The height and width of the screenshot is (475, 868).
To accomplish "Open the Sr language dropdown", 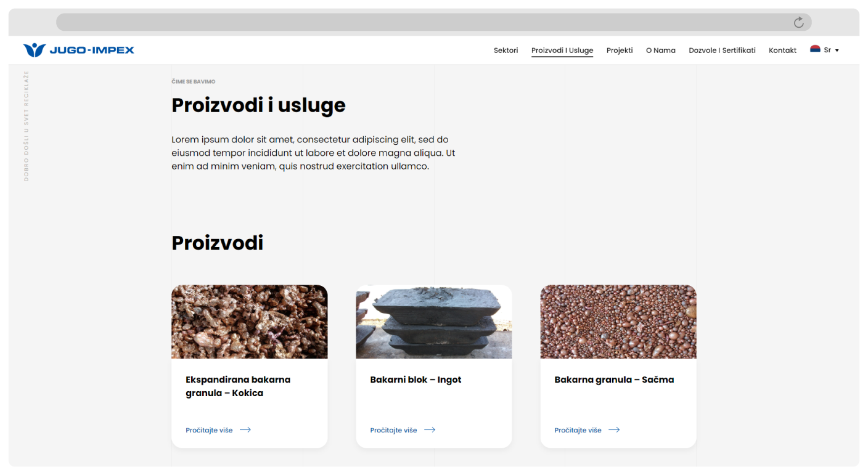I will click(x=827, y=50).
